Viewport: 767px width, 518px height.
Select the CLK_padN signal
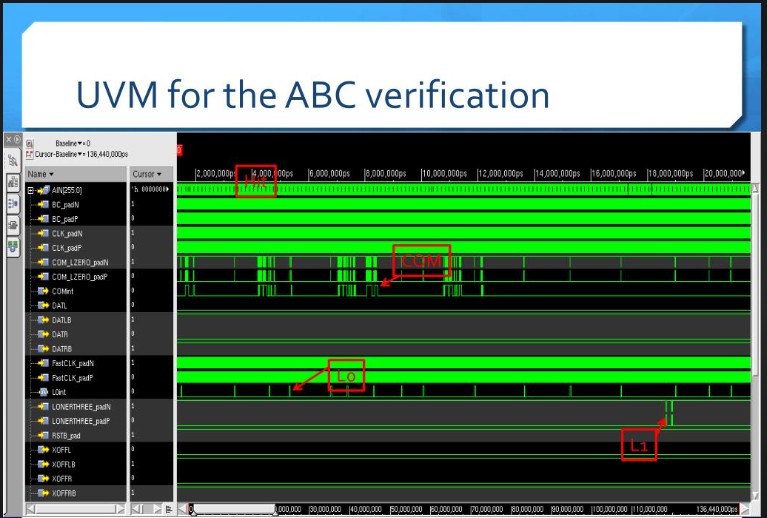click(x=67, y=234)
